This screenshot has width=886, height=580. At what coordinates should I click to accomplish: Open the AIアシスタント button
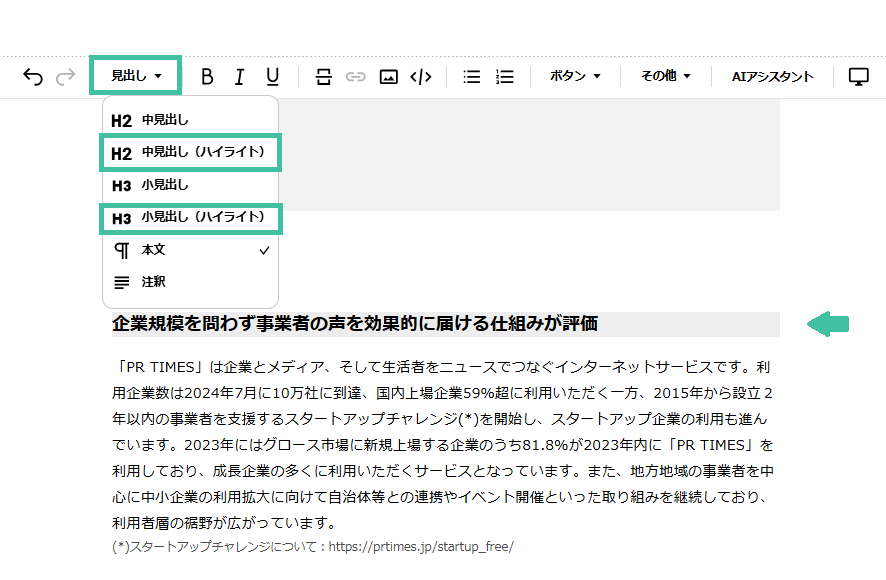coord(772,76)
